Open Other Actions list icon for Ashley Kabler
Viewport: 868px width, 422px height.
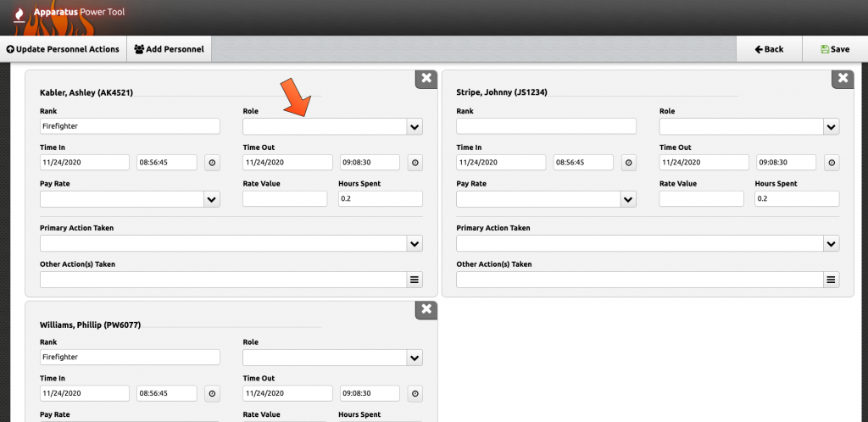point(415,280)
